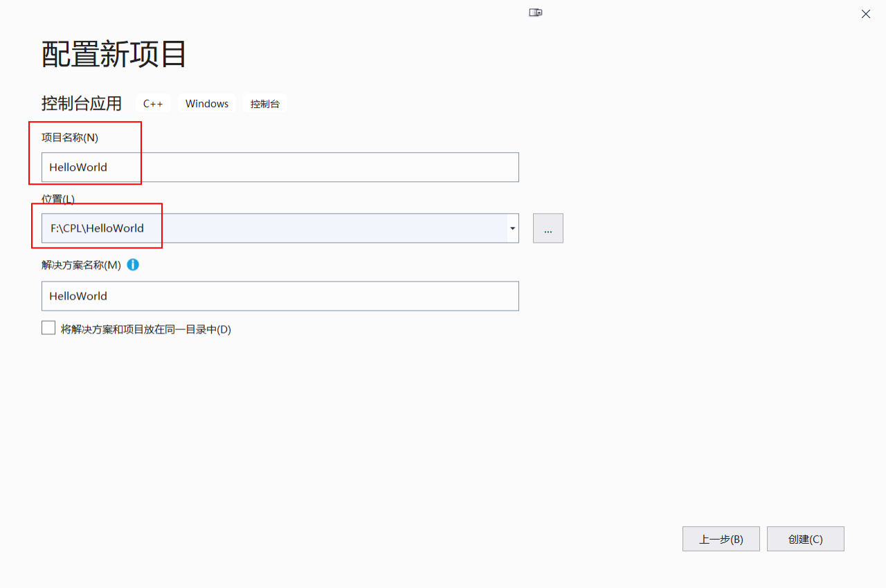Click the solution name input field
This screenshot has width=886, height=588.
(x=280, y=296)
